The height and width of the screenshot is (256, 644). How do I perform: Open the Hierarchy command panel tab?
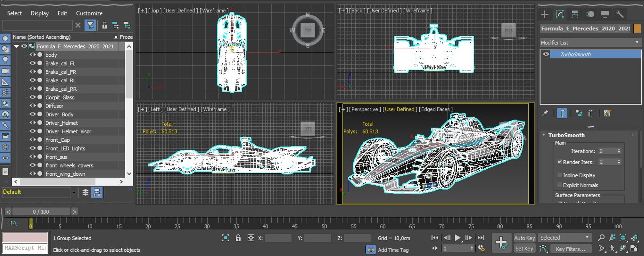(x=575, y=14)
